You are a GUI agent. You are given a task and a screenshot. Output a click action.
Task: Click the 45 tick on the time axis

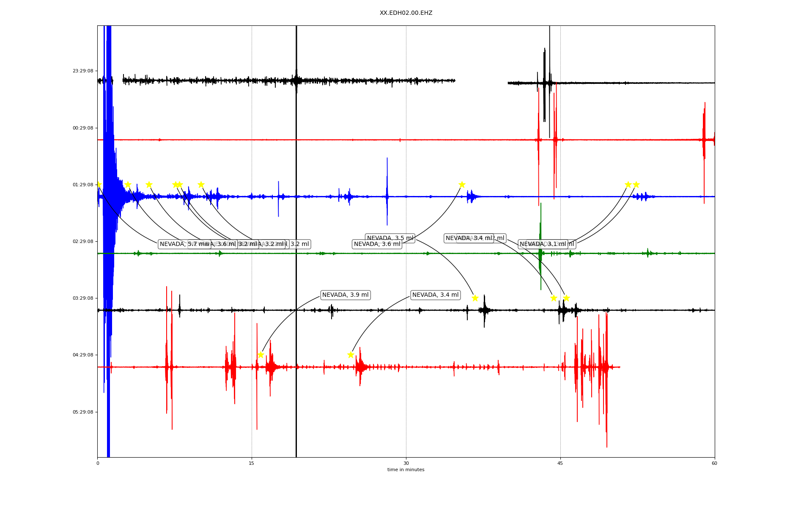[x=560, y=463]
